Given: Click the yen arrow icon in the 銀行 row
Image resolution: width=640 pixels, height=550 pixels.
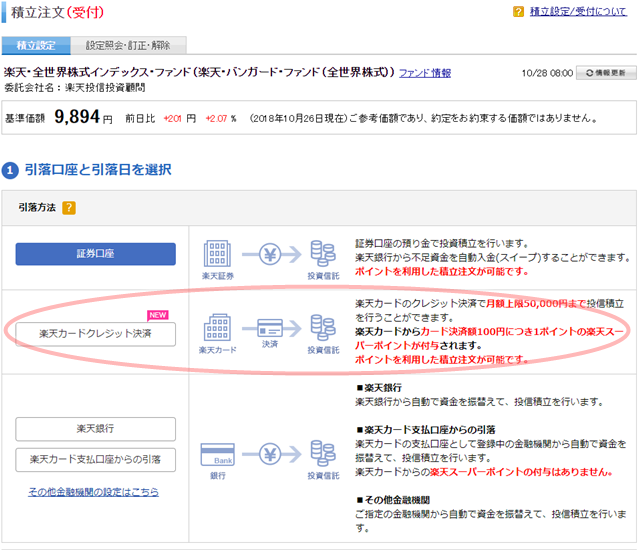Looking at the screenshot, I should (271, 454).
